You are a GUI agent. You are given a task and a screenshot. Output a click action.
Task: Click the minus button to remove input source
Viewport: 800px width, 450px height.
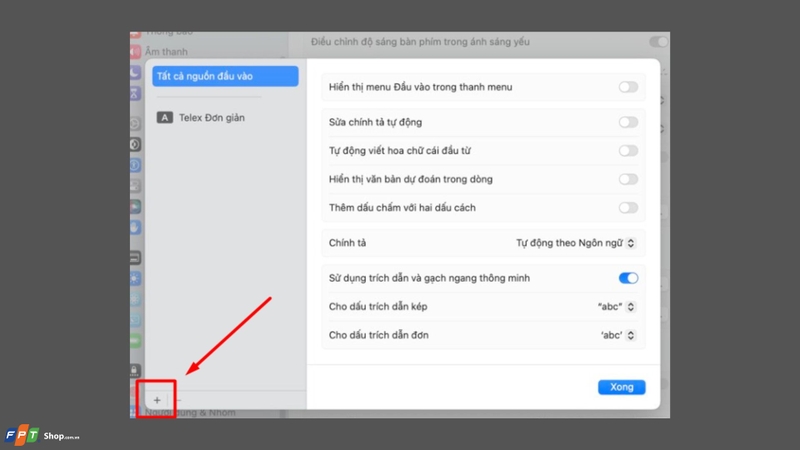click(178, 400)
